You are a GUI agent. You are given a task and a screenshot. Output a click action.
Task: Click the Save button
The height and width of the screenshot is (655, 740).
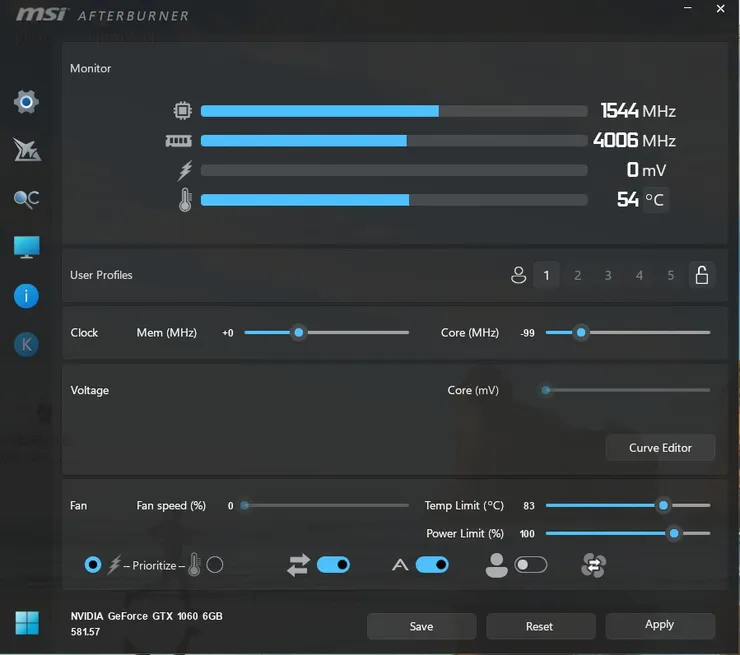pos(421,626)
